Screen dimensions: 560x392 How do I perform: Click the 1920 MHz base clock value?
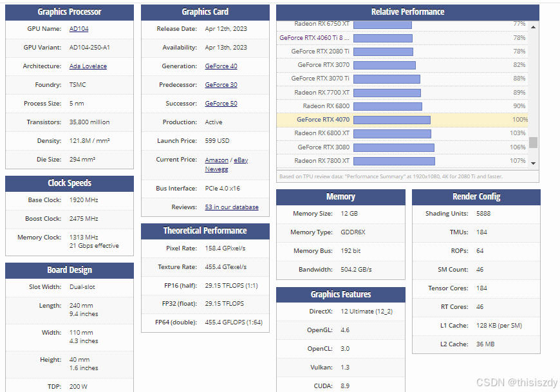84,200
